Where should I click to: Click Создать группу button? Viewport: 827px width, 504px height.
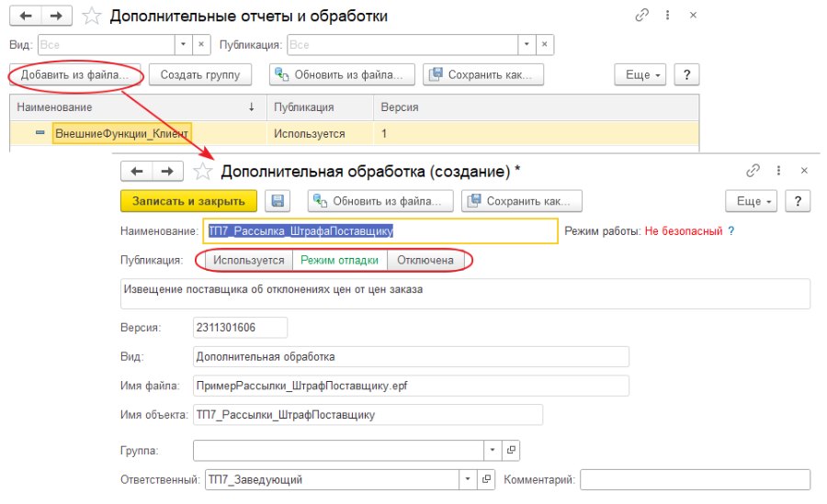[200, 75]
